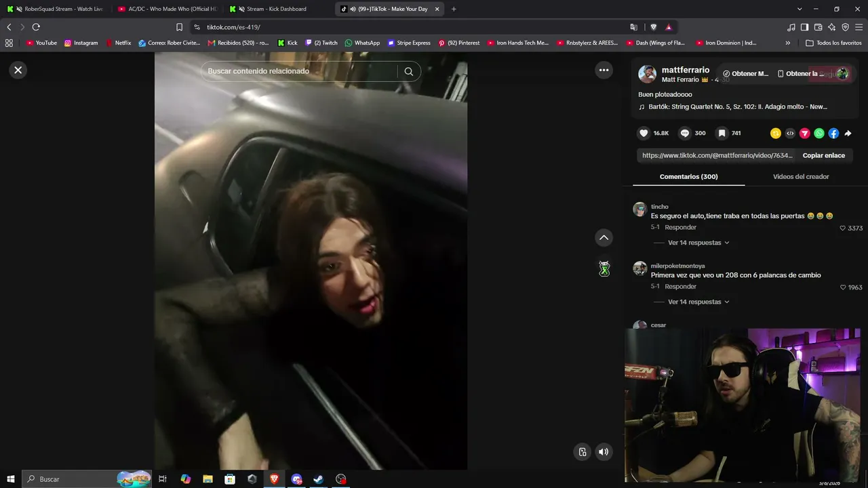Open Microsoft Store from the taskbar

point(230,479)
